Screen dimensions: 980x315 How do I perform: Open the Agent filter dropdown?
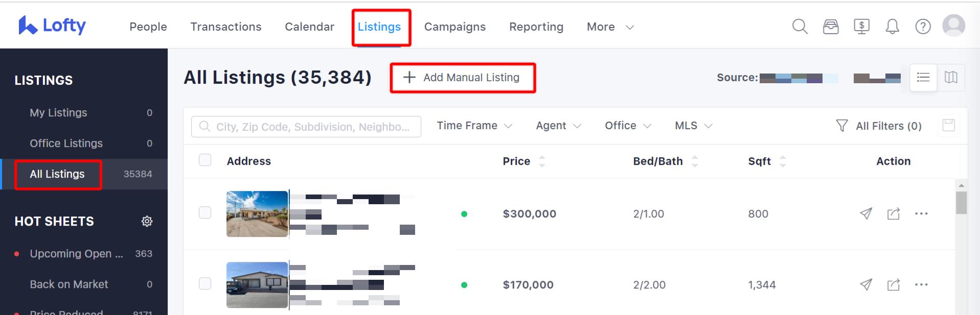(558, 126)
